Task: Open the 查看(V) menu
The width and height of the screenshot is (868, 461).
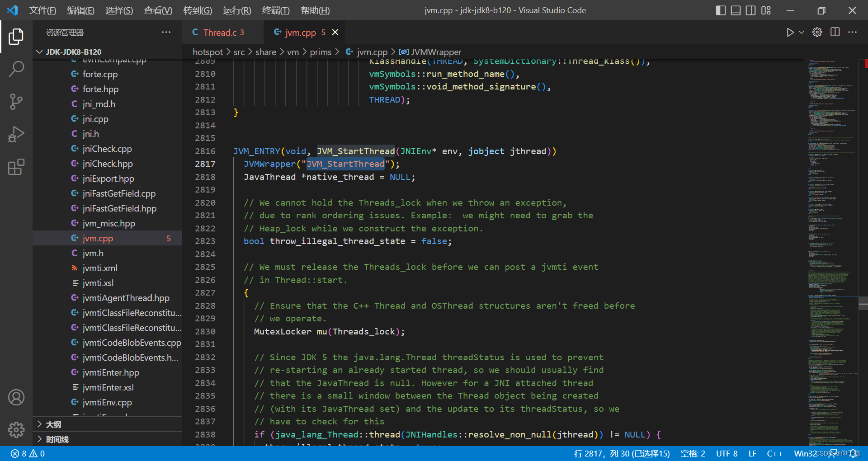Action: coord(158,10)
